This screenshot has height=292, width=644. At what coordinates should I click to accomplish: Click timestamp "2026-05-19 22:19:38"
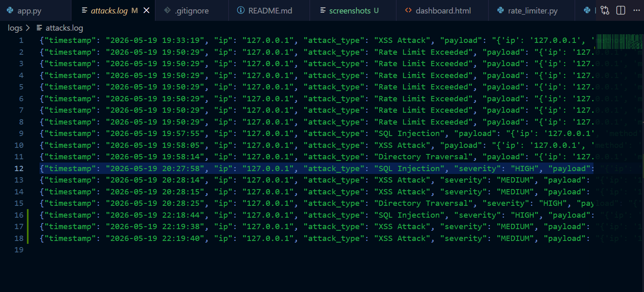coord(155,227)
